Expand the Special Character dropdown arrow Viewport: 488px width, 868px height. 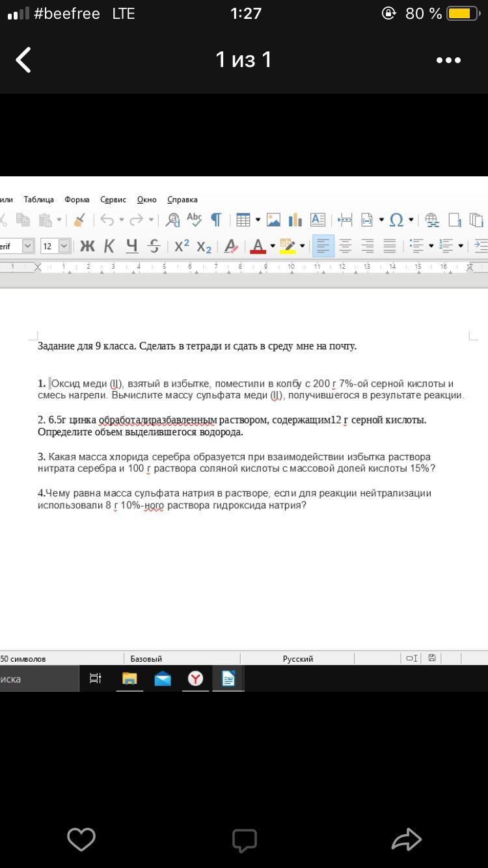click(x=411, y=220)
